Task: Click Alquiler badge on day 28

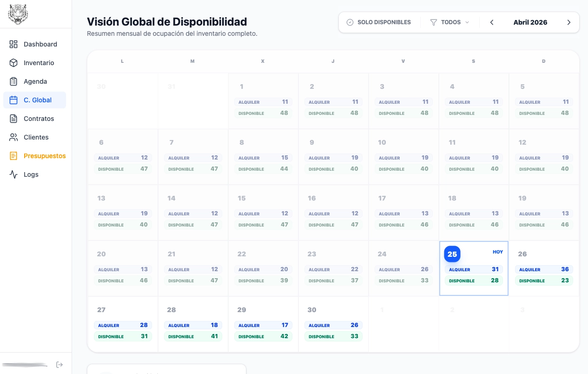Action: click(193, 325)
